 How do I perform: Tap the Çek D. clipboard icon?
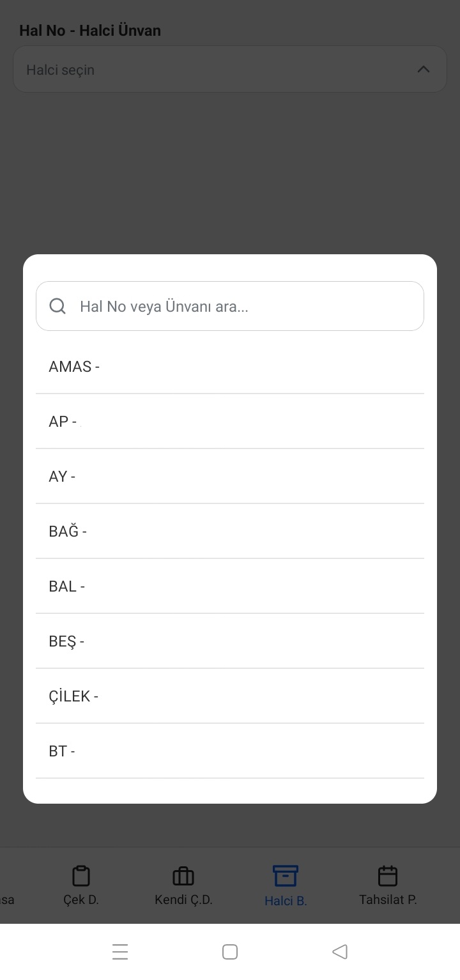[x=80, y=877]
